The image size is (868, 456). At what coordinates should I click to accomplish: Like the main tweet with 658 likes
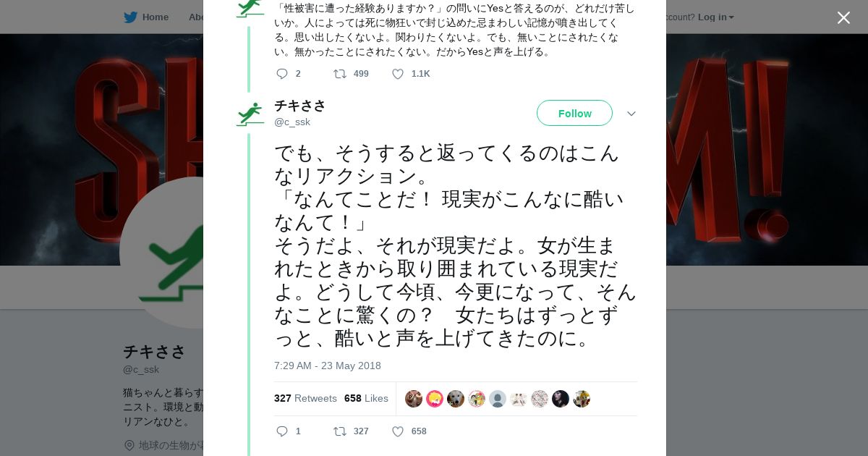pos(398,431)
